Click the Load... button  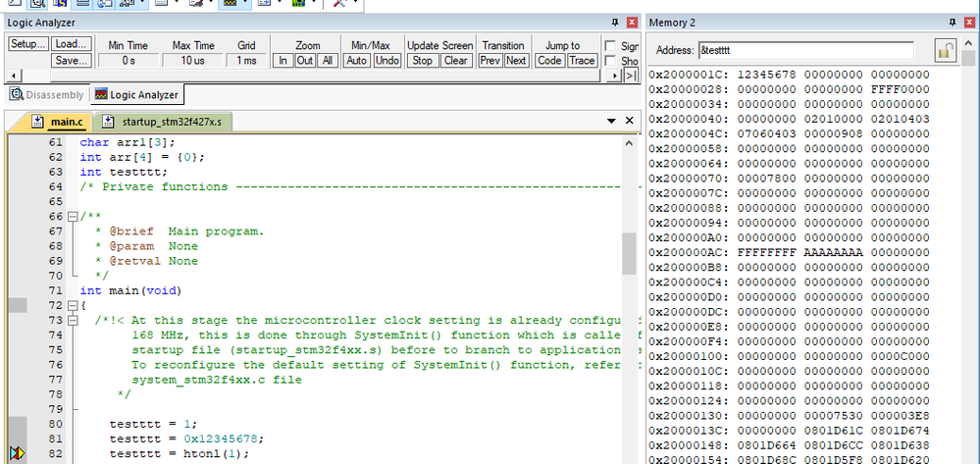coord(71,44)
